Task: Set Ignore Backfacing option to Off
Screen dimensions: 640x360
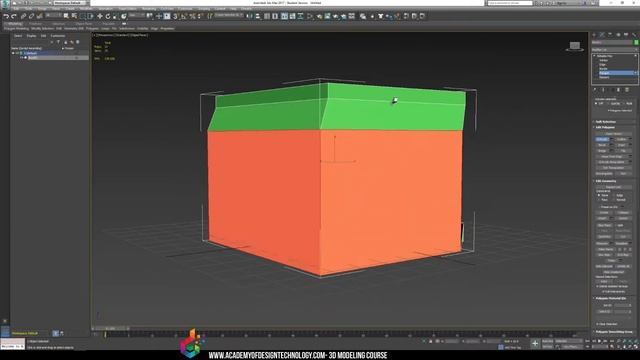Action: 598,103
